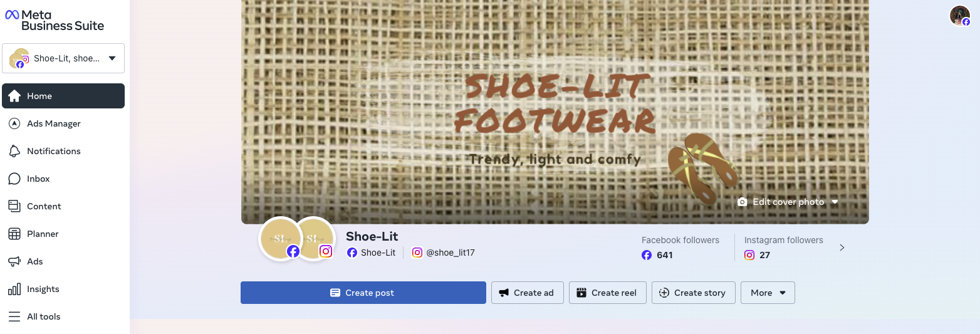Open the Planner calendar icon

[14, 234]
